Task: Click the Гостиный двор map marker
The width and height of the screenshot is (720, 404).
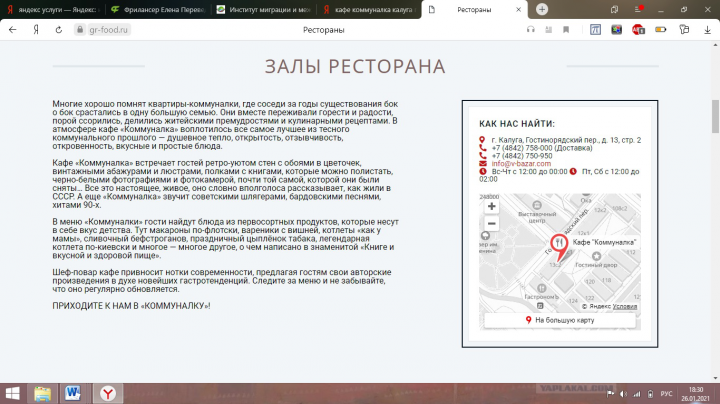Action: [x=596, y=256]
